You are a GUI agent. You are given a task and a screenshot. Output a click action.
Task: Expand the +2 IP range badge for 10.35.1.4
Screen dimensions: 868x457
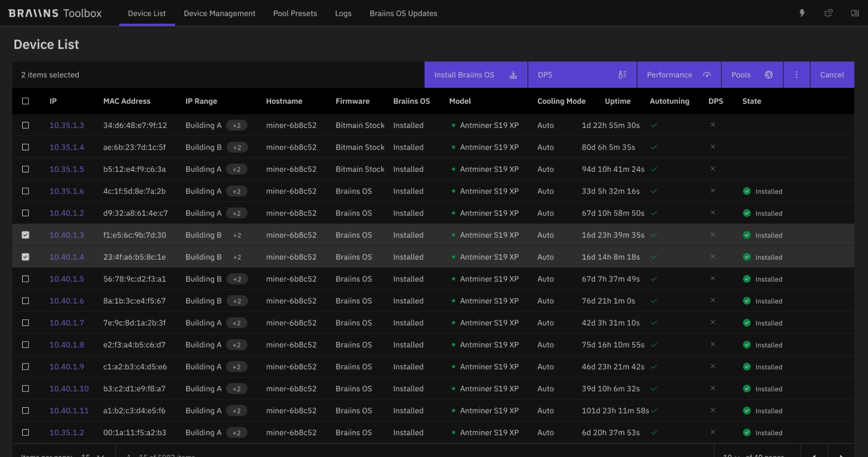(x=237, y=147)
